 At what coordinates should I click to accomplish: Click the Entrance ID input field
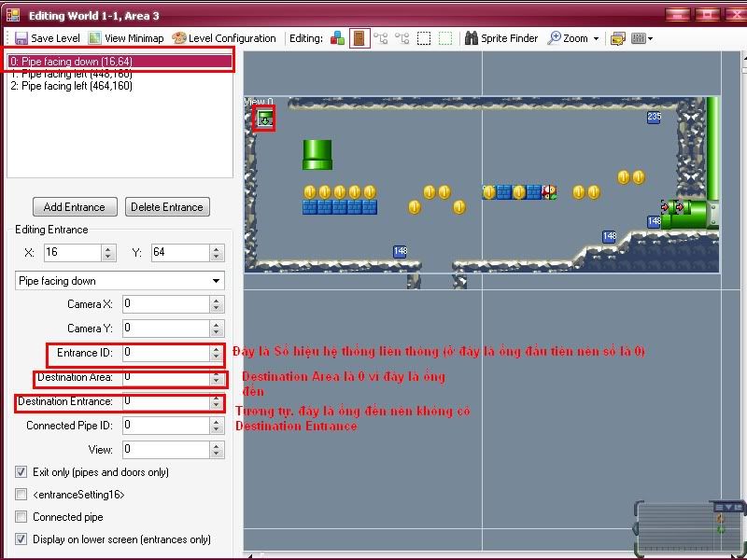point(166,353)
